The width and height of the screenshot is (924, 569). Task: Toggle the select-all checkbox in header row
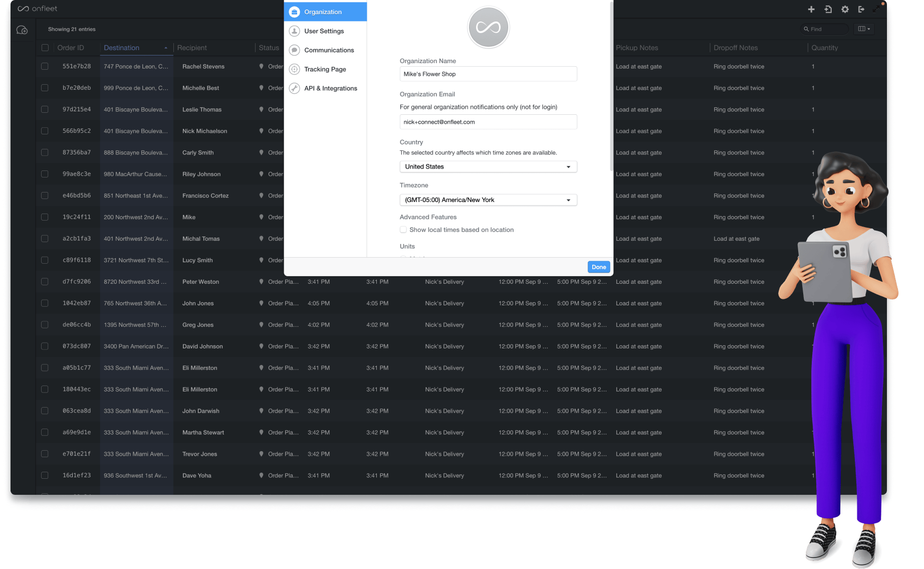45,48
